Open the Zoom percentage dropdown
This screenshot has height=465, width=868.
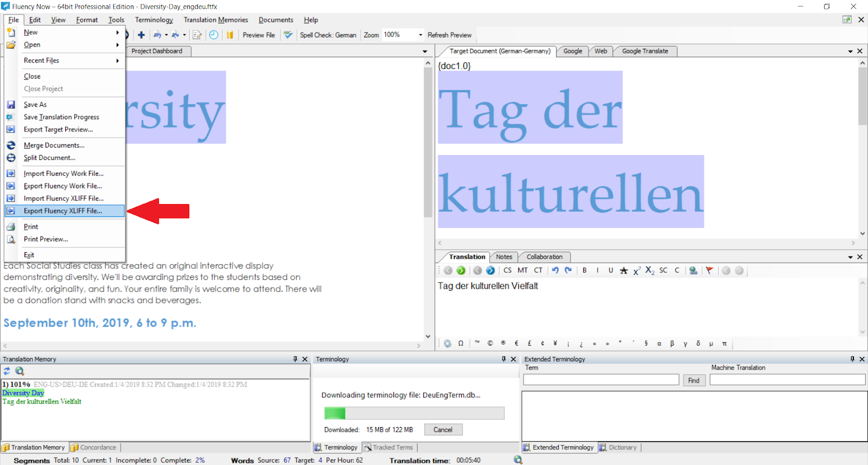420,35
